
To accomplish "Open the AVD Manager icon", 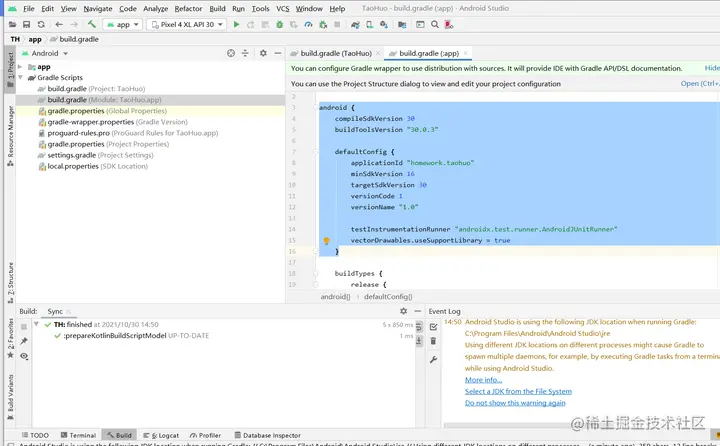I will tap(369, 24).
